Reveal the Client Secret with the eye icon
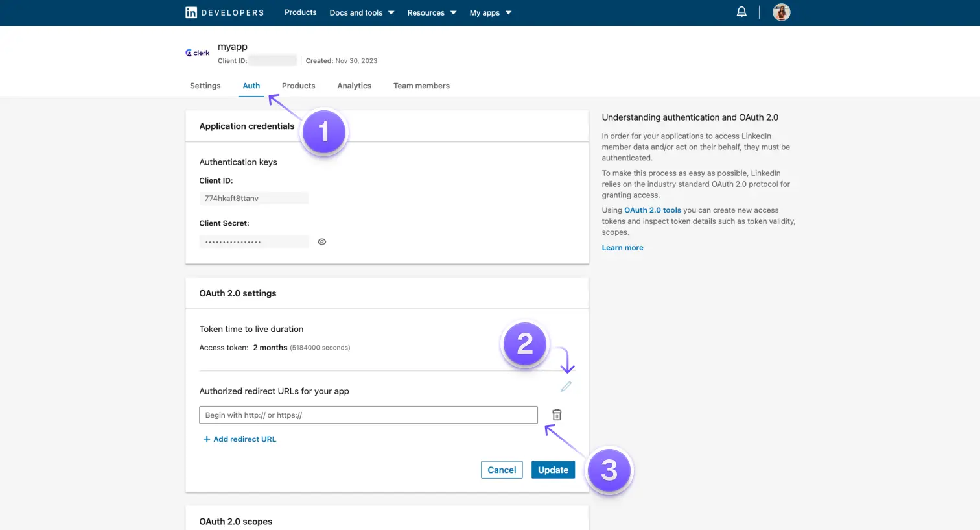Screen dimensions: 980x530 point(321,241)
